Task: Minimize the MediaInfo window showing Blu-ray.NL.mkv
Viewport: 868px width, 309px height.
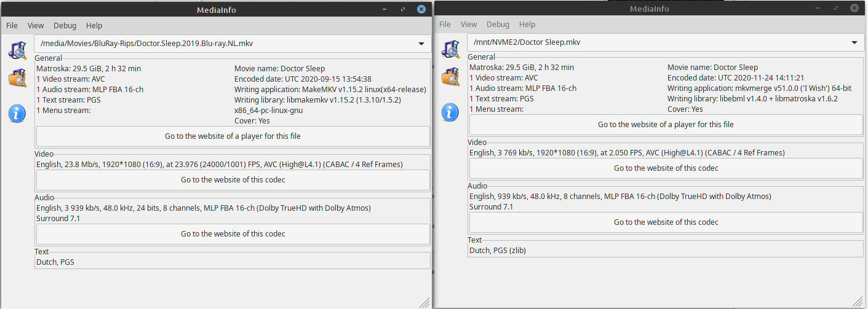Action: 384,10
